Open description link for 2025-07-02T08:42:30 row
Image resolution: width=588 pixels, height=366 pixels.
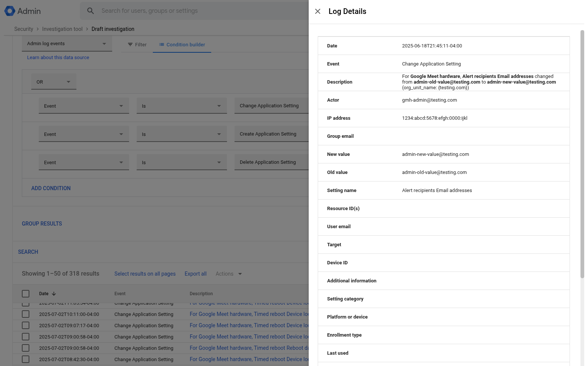point(249,359)
